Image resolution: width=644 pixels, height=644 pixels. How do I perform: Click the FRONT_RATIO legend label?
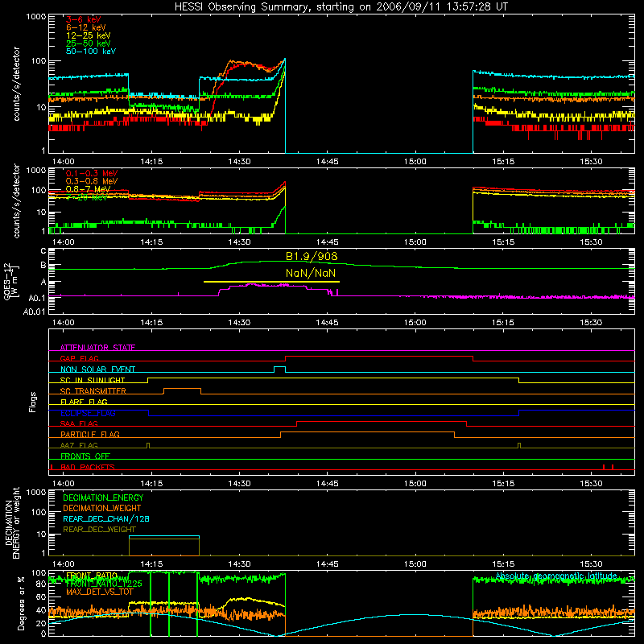pos(92,576)
